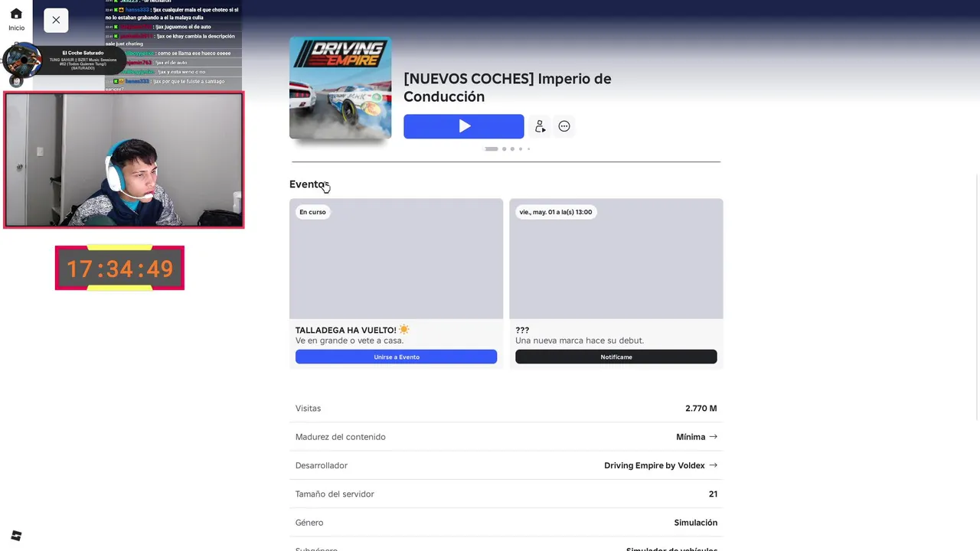Join the TALLADEGA event via Unirse a Evento
980x551 pixels.
click(x=396, y=357)
